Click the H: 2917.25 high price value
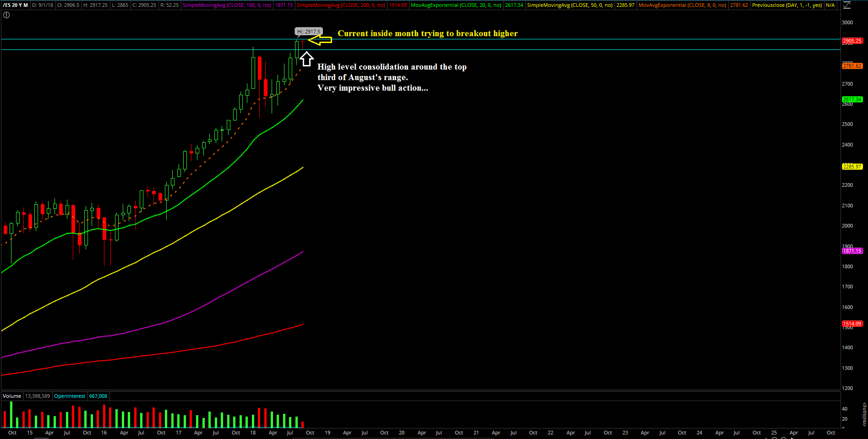 coord(96,5)
